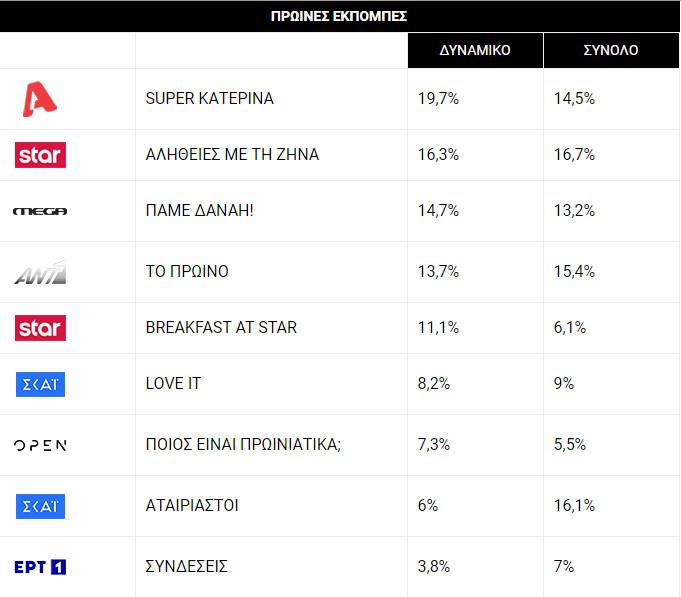Click the MEGA channel logo
The image size is (681, 597).
[40, 211]
